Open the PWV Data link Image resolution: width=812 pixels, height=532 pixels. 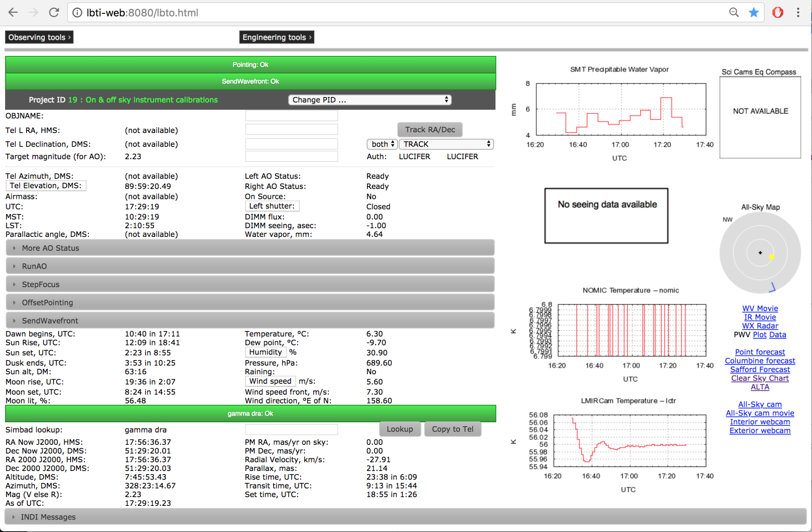tap(778, 334)
